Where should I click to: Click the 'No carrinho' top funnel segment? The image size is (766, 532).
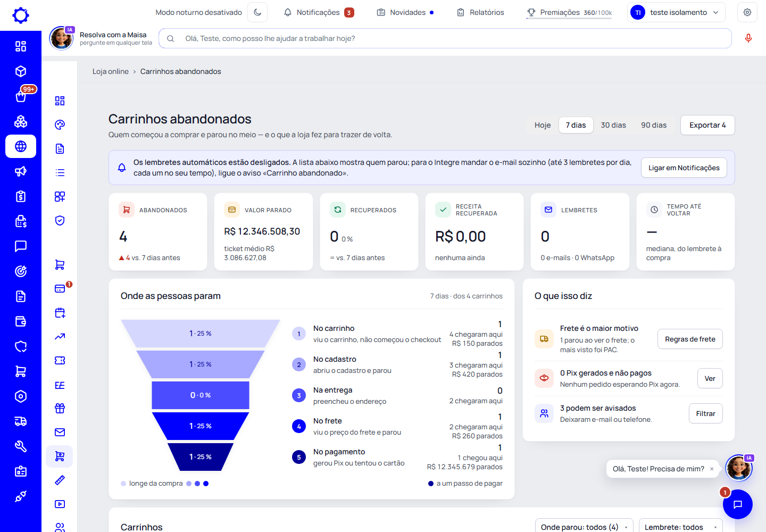[x=201, y=334]
